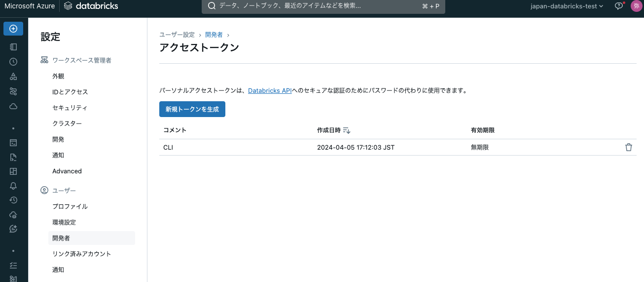Open リンク済みアカウント settings
The height and width of the screenshot is (282, 644).
point(82,254)
